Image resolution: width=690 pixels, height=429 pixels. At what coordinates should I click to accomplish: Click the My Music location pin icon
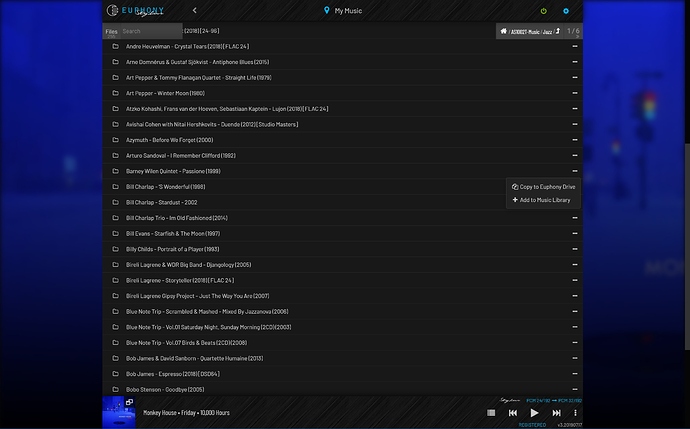(x=327, y=10)
